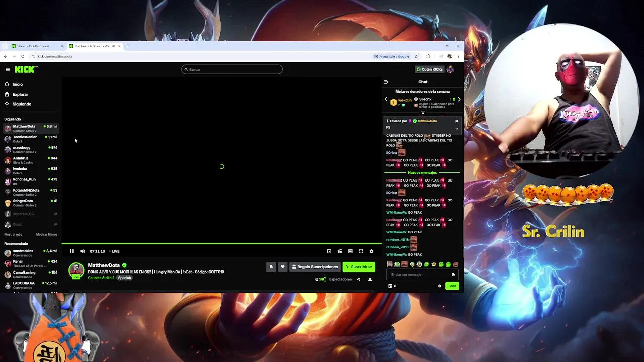Enable notifications with the bell icon

tap(271, 267)
